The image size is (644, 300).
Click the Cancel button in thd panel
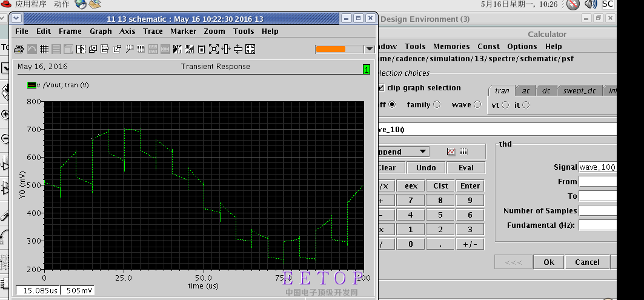tap(587, 262)
